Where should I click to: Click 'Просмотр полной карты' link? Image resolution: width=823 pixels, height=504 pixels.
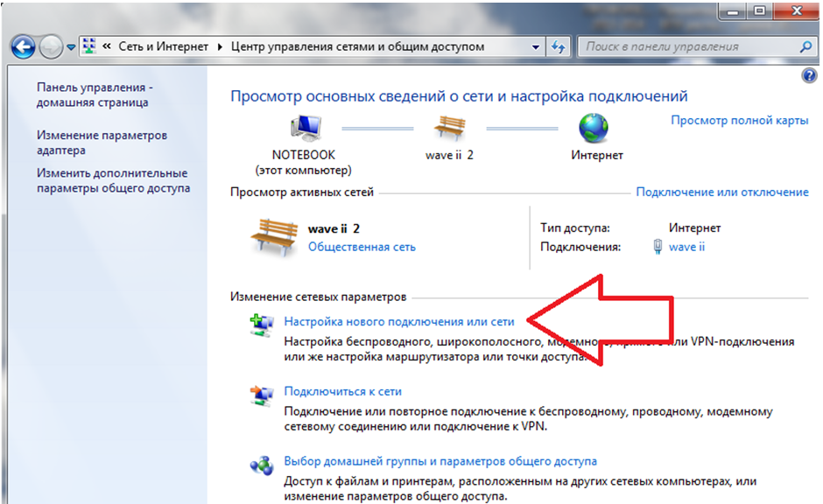(740, 121)
